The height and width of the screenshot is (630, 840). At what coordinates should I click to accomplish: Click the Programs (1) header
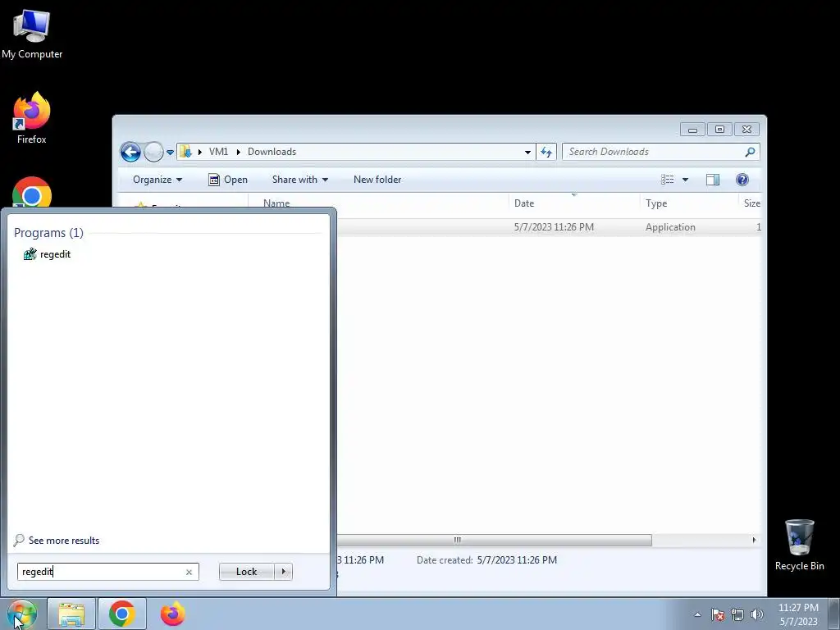click(x=48, y=232)
